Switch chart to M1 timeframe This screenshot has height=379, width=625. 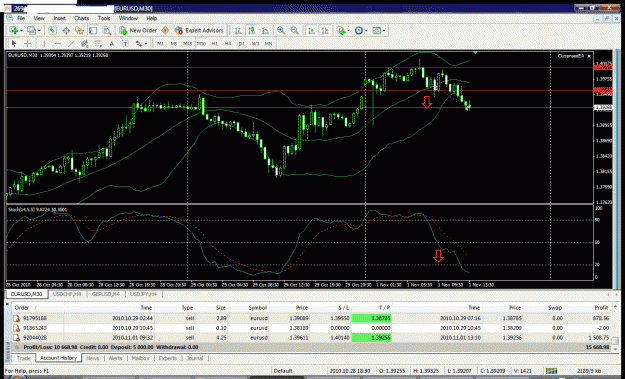click(x=160, y=43)
